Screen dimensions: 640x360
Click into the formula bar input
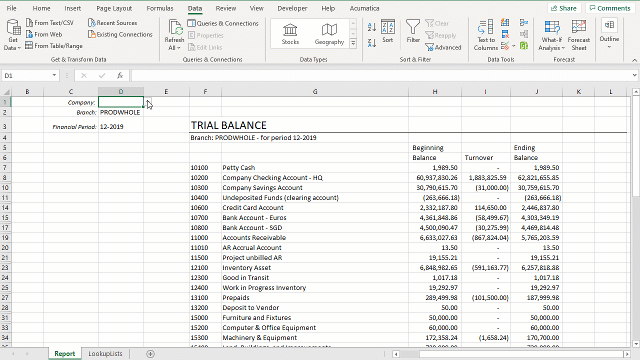[380, 76]
